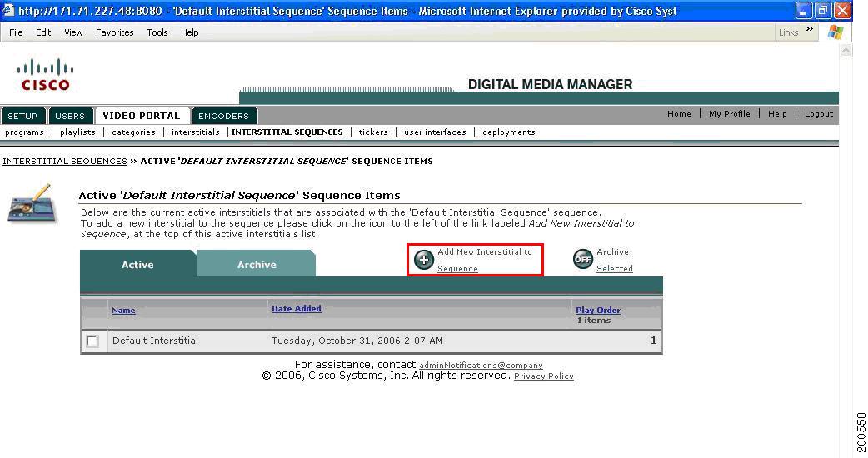Click the scrollbar up arrow

pos(846,51)
